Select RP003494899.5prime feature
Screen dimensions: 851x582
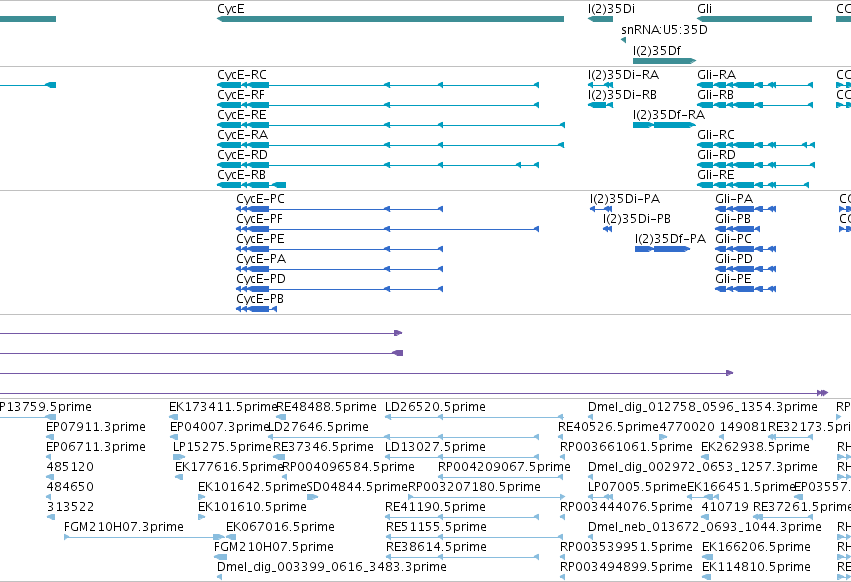pyautogui.click(x=626, y=567)
